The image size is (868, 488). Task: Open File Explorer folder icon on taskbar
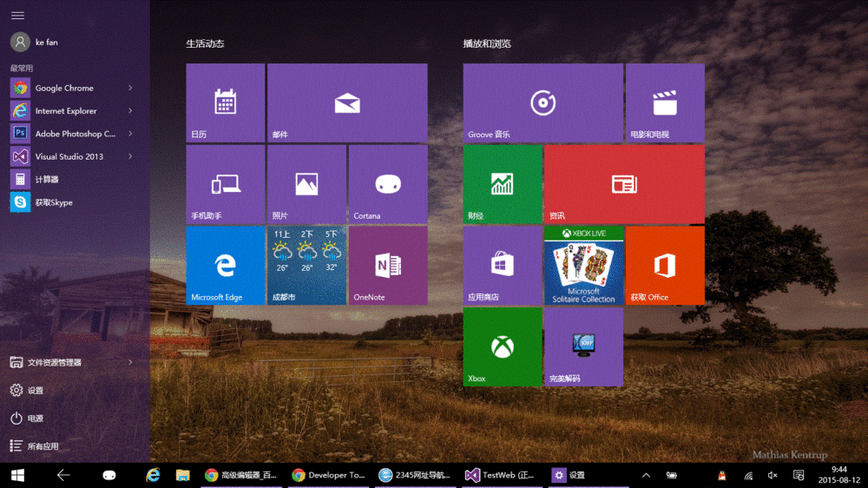pyautogui.click(x=182, y=475)
